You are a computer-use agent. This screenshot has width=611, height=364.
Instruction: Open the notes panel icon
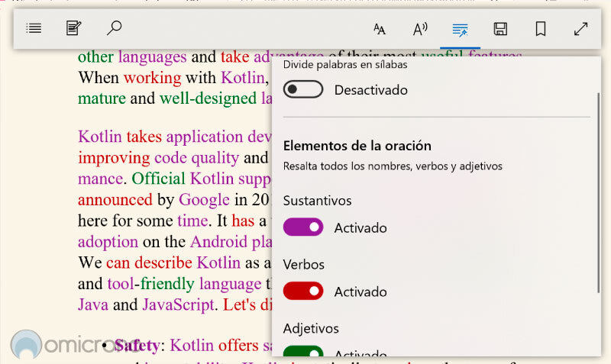73,28
